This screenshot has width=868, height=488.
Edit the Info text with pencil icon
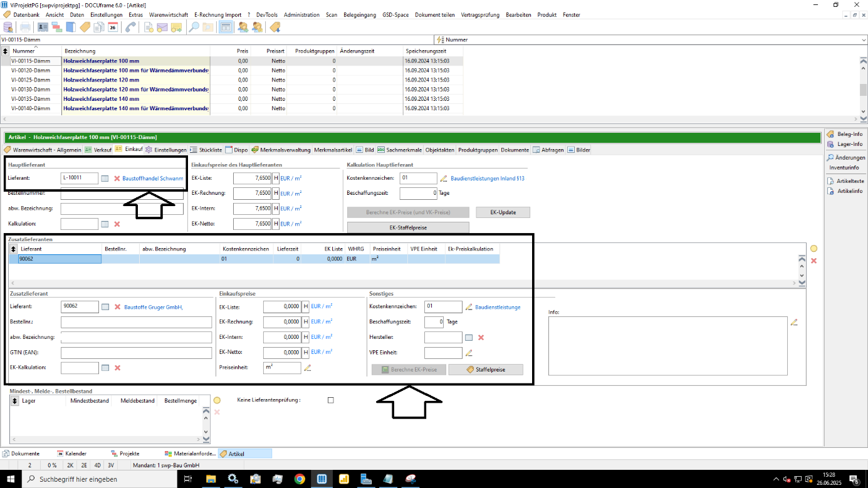coord(794,322)
